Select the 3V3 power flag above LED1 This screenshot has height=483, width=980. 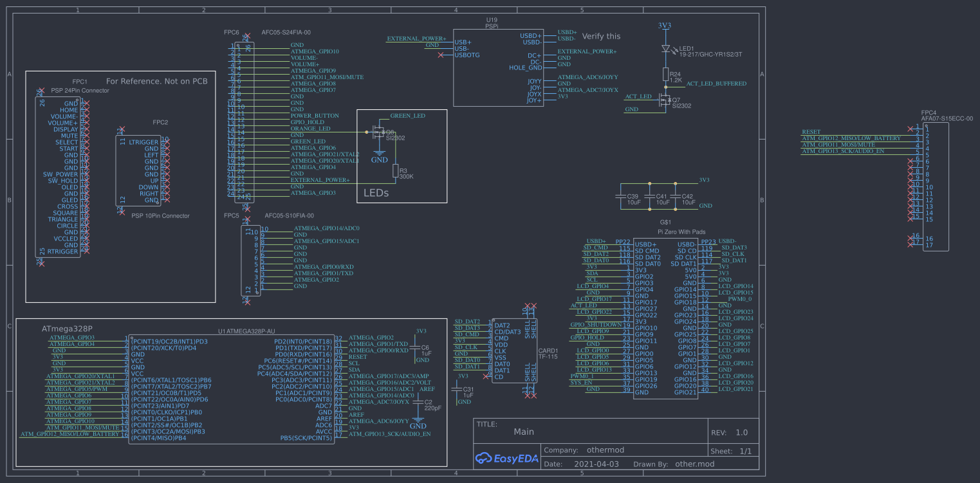coord(664,26)
